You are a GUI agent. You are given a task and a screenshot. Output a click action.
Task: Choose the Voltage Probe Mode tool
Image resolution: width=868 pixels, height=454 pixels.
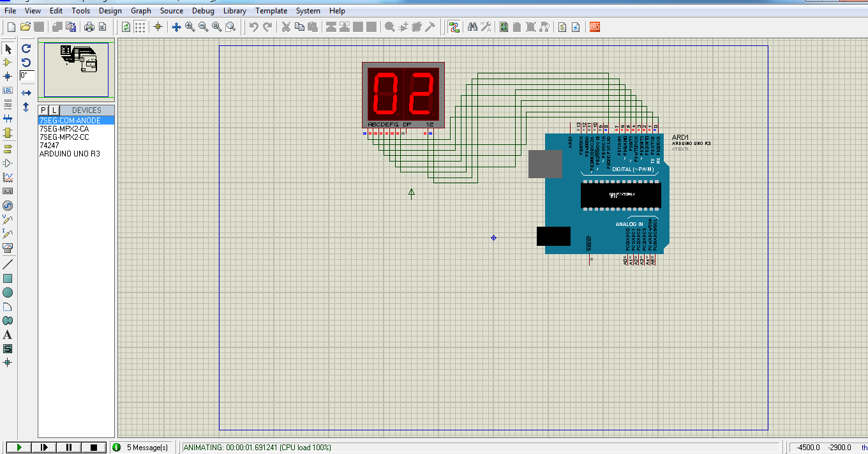coord(8,219)
